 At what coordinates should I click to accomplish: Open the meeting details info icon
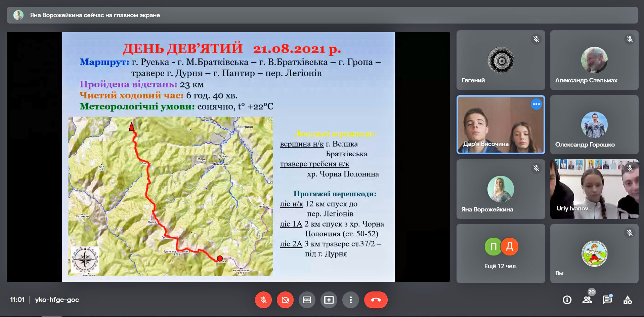(567, 300)
